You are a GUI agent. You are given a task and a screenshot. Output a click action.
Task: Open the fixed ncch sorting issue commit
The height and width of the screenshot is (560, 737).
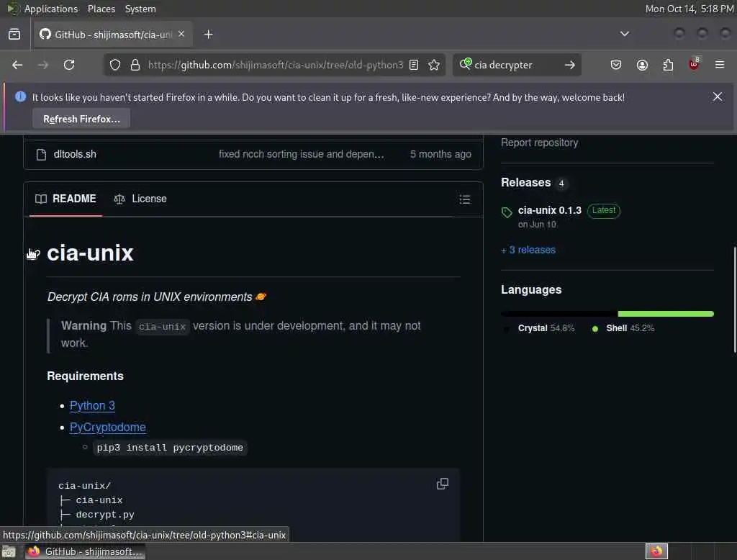(x=302, y=154)
